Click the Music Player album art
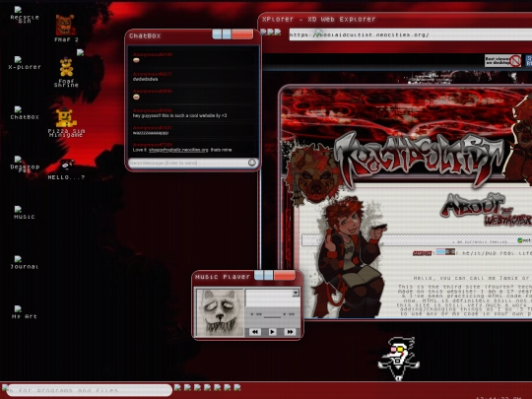The width and height of the screenshot is (532, 399). click(x=220, y=312)
